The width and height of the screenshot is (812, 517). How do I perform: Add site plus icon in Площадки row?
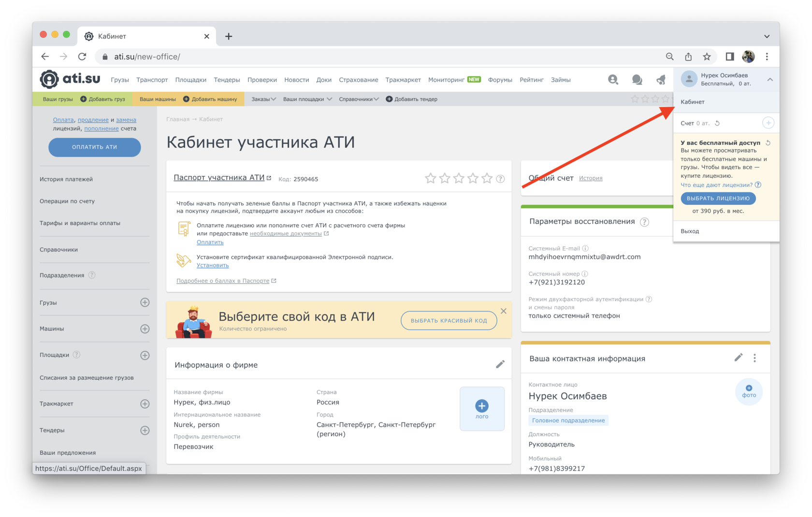point(145,355)
